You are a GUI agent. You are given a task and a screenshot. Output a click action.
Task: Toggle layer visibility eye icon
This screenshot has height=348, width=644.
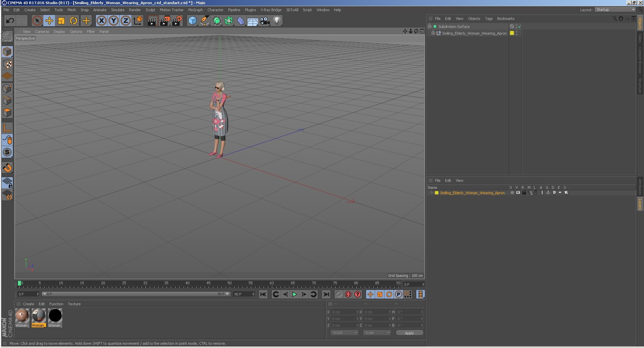pyautogui.click(x=518, y=192)
